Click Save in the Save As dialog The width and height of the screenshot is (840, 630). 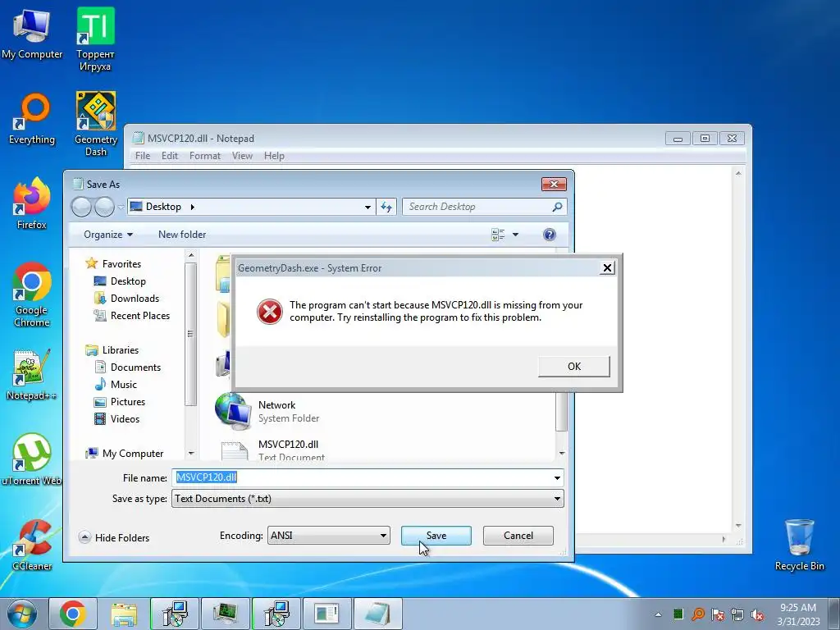[x=436, y=535]
